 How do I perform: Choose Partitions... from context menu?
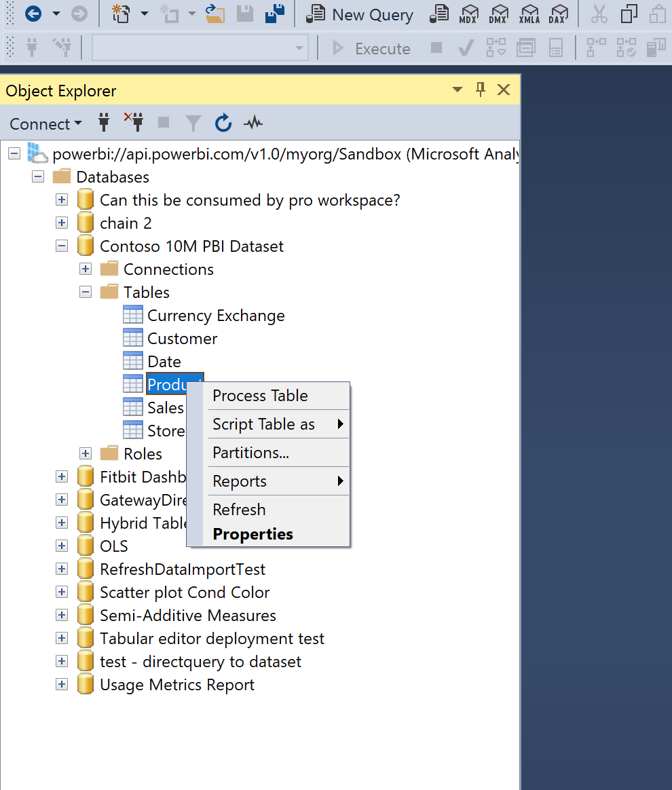(x=250, y=453)
